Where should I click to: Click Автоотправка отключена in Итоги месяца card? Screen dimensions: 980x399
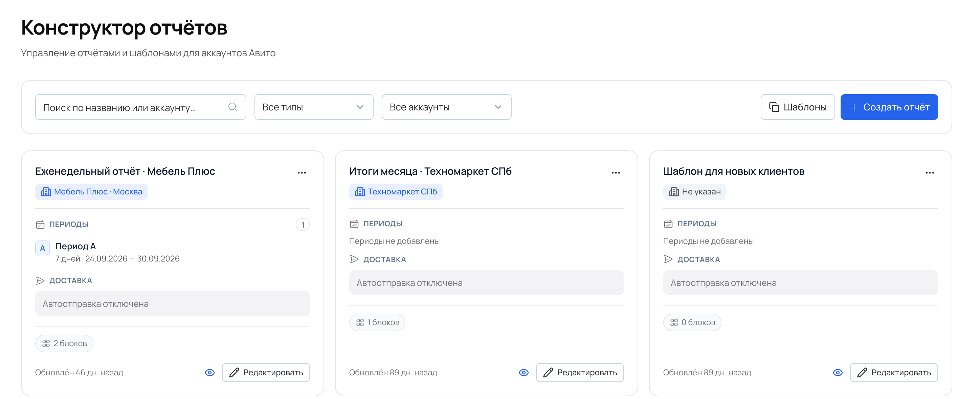(x=486, y=282)
